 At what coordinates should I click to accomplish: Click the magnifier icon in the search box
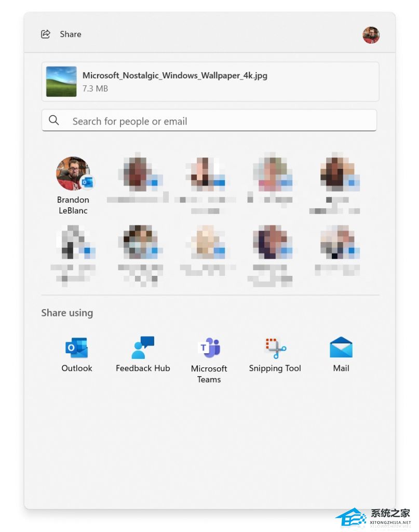[x=53, y=120]
